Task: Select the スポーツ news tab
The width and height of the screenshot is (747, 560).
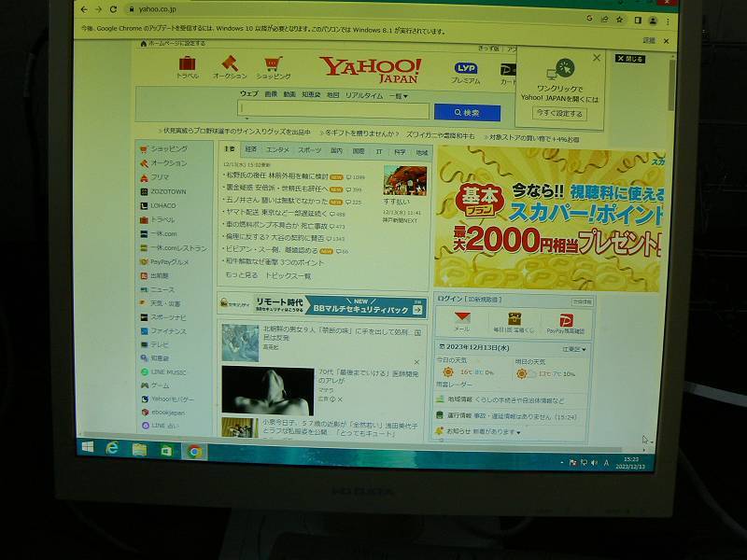Action: point(310,150)
